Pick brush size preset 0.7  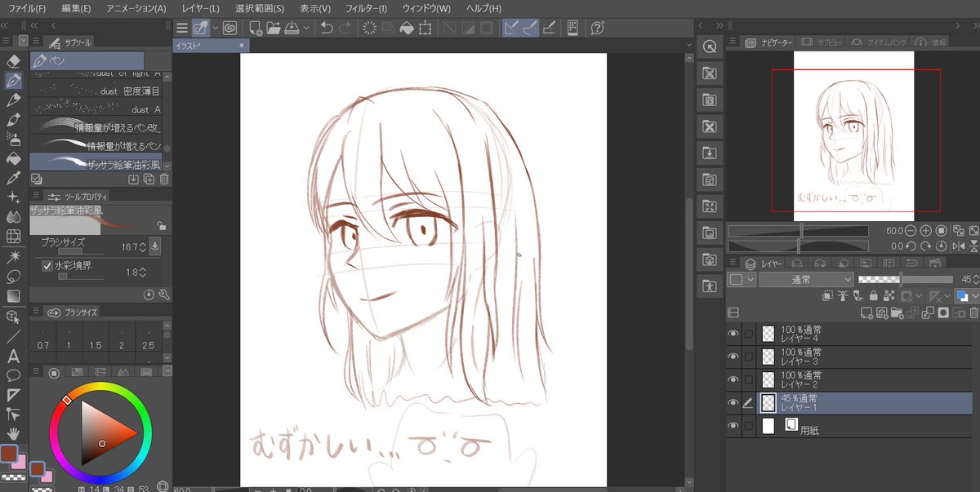[43, 340]
